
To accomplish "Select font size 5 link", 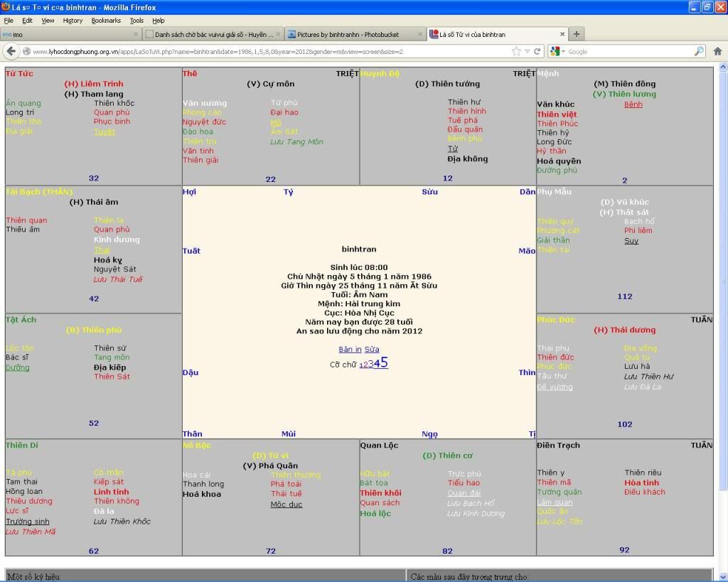I will pyautogui.click(x=384, y=362).
